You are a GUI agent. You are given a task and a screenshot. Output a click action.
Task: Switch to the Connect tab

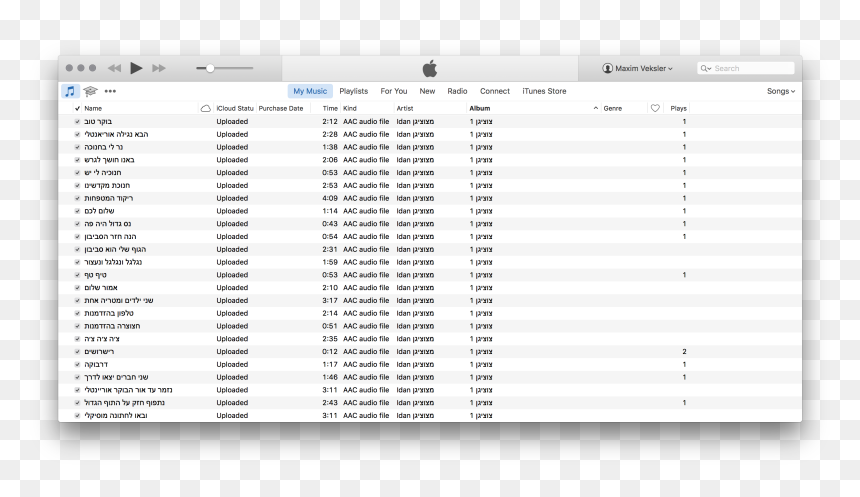tap(495, 91)
